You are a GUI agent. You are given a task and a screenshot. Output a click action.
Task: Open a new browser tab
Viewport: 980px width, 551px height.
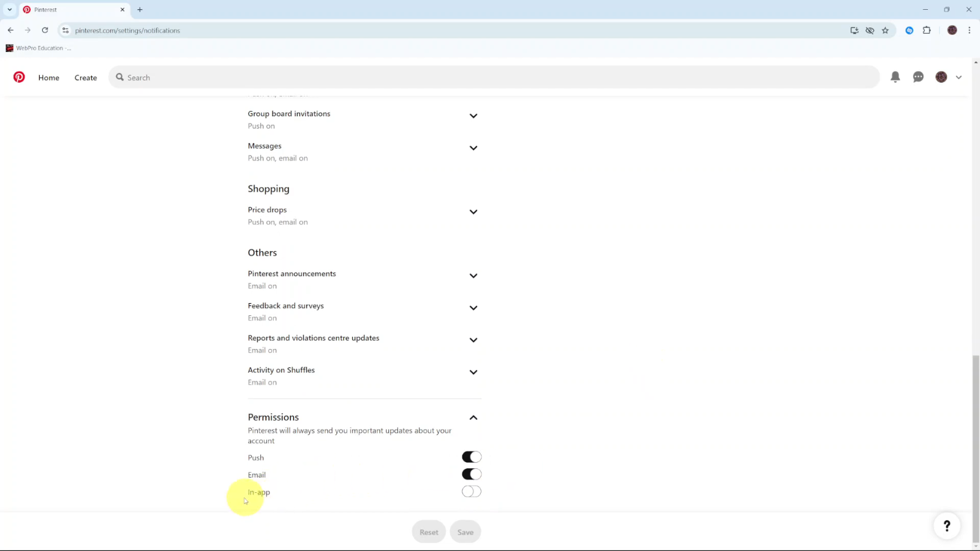[140, 9]
